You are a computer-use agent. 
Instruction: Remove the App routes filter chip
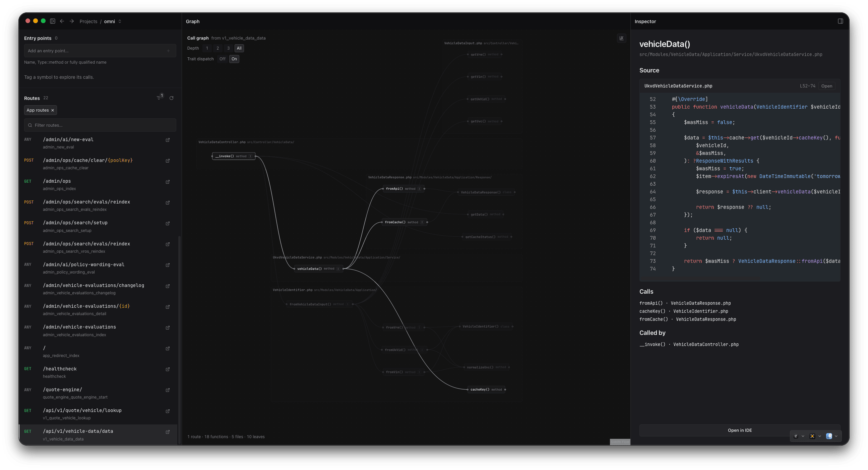pos(53,110)
